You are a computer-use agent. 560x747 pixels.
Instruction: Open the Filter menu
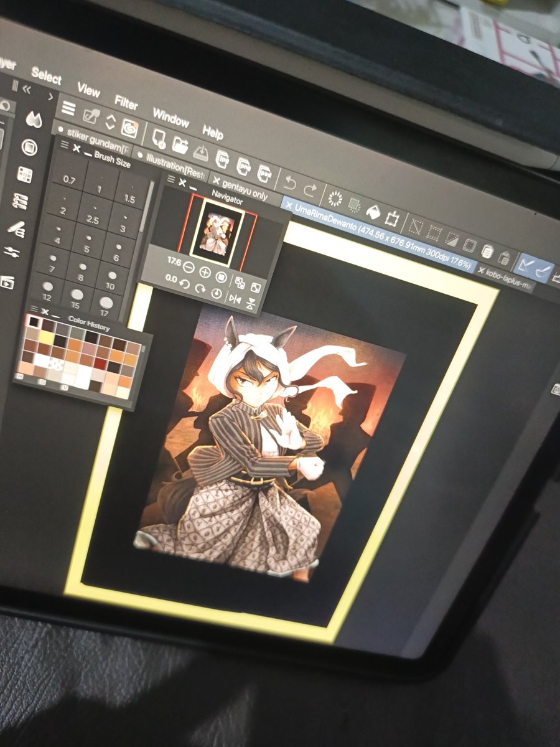tap(126, 102)
